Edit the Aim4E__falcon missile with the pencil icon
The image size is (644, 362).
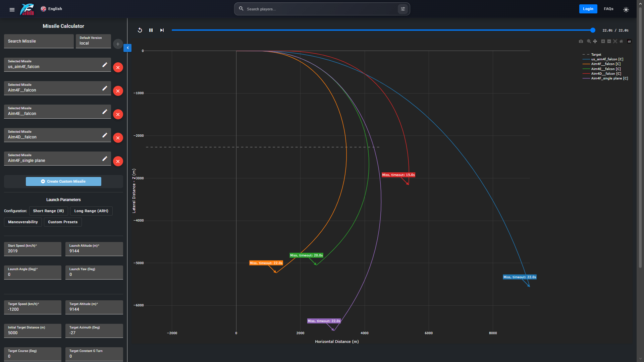pos(105,112)
